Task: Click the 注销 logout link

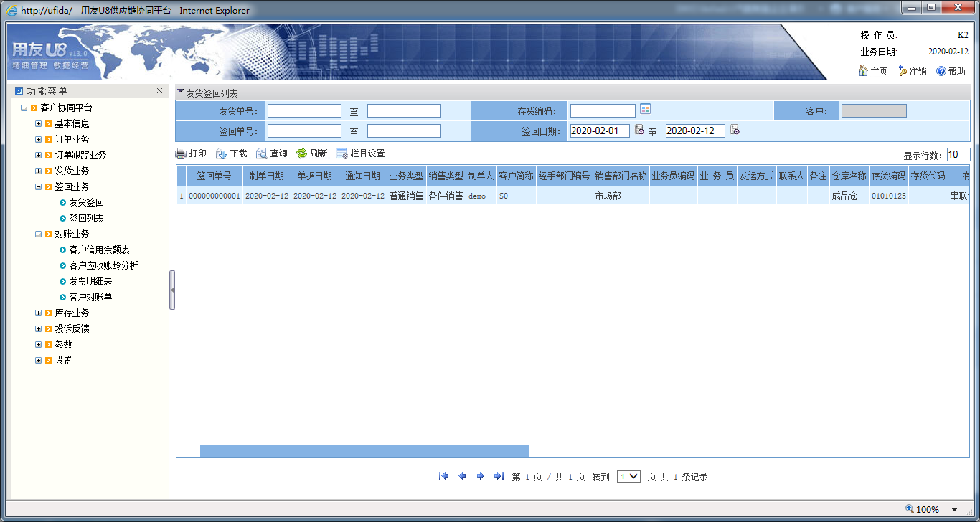Action: [x=912, y=71]
